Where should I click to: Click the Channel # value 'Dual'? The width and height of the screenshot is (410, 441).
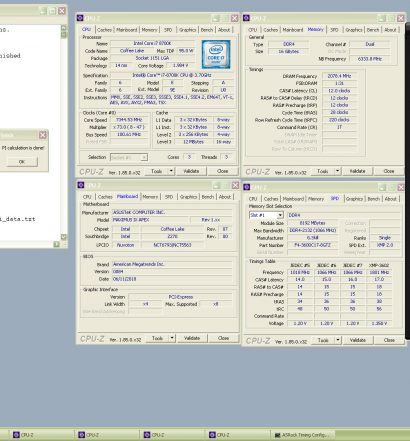(370, 44)
